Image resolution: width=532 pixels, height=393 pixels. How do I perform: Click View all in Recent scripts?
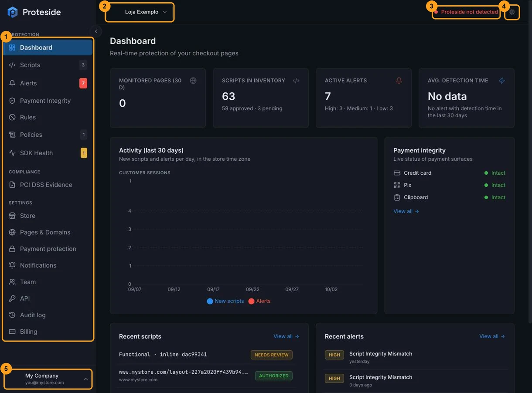coord(286,336)
